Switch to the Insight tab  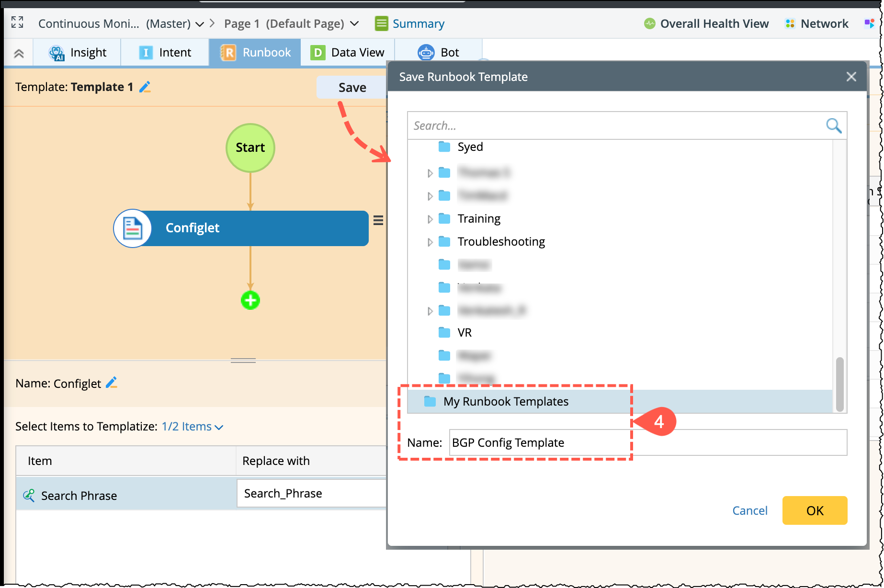[x=78, y=53]
